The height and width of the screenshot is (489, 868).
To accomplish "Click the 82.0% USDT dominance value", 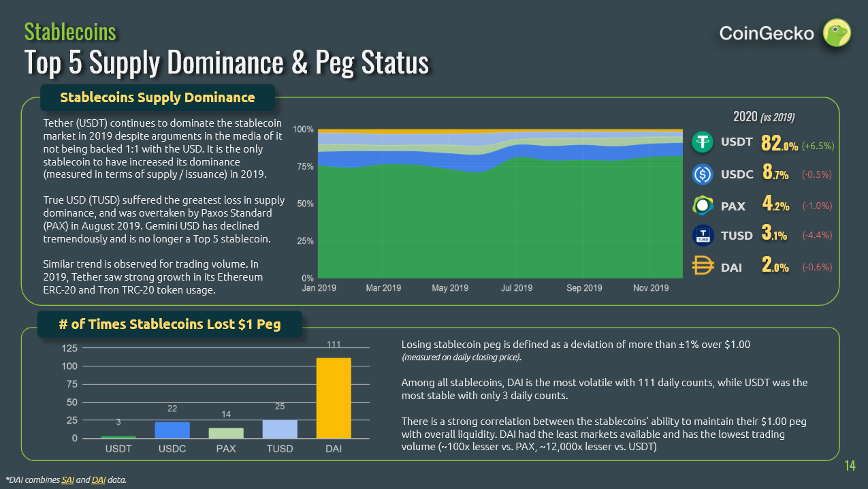I will (x=779, y=143).
